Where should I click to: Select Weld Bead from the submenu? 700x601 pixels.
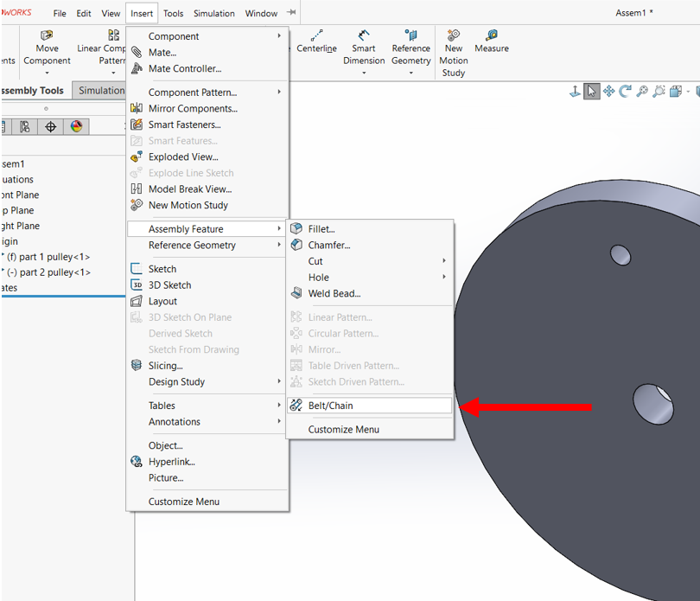coord(334,293)
